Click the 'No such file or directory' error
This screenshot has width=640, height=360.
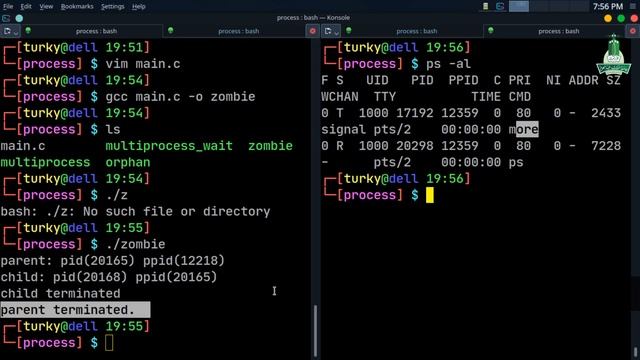(176, 211)
